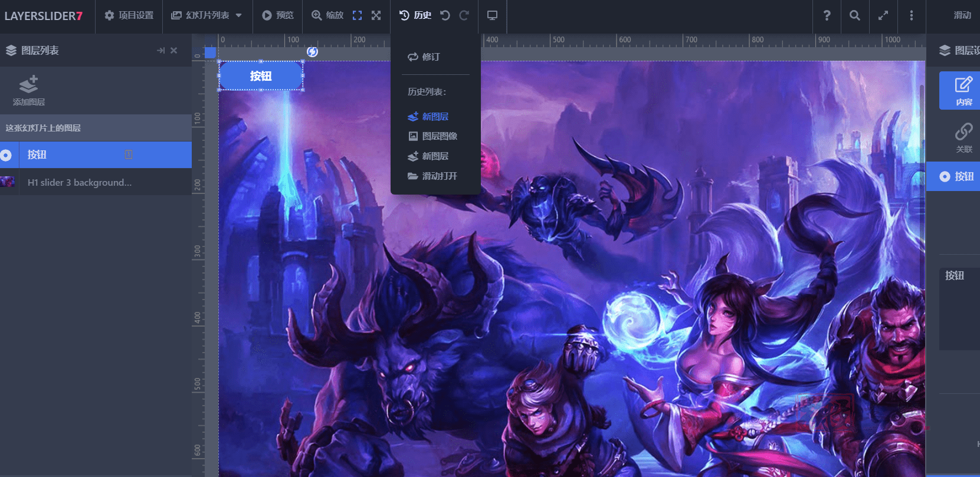
Task: Dock the 图层列表 panel with the arrow icon
Action: [x=160, y=51]
